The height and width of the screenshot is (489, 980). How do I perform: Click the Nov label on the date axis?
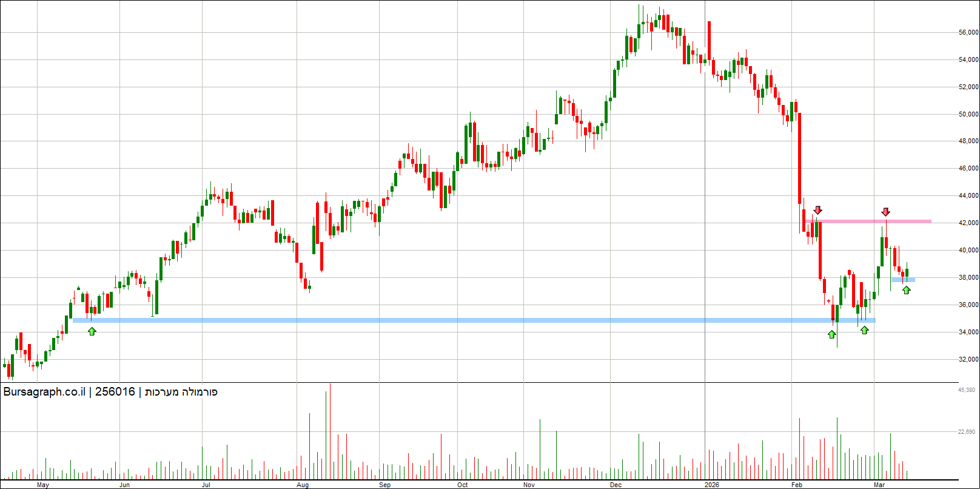(529, 485)
